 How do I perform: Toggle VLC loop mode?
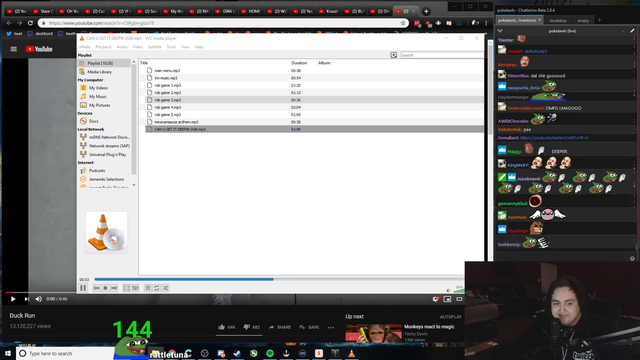click(157, 288)
